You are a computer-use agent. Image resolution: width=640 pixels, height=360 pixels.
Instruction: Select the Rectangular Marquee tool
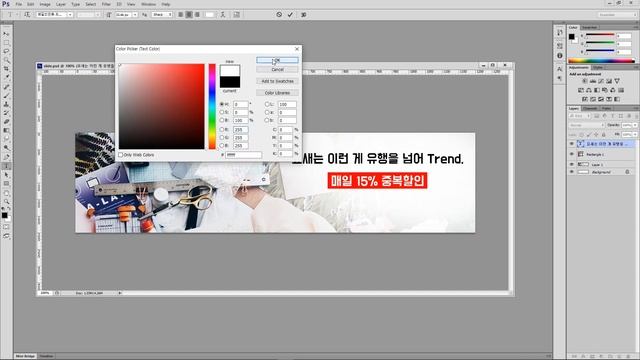6,42
